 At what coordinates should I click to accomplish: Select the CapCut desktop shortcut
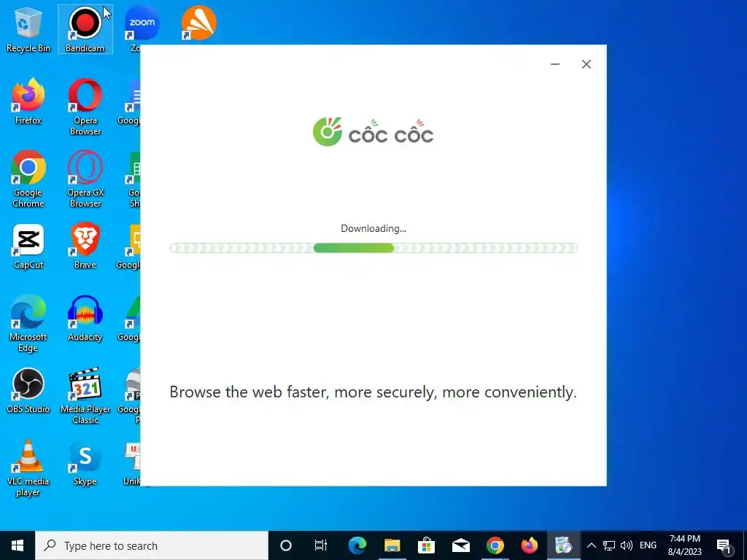click(28, 246)
